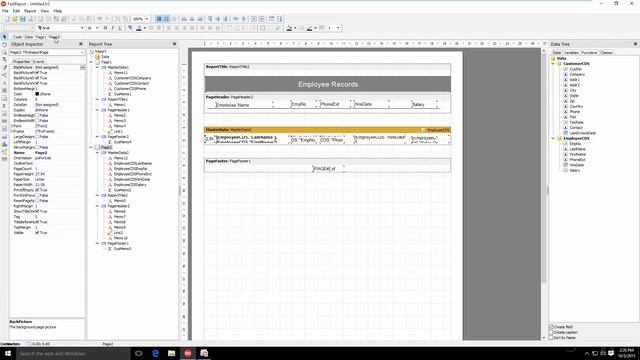Click the Open report folder icon
The height and width of the screenshot is (360, 640).
coord(15,19)
